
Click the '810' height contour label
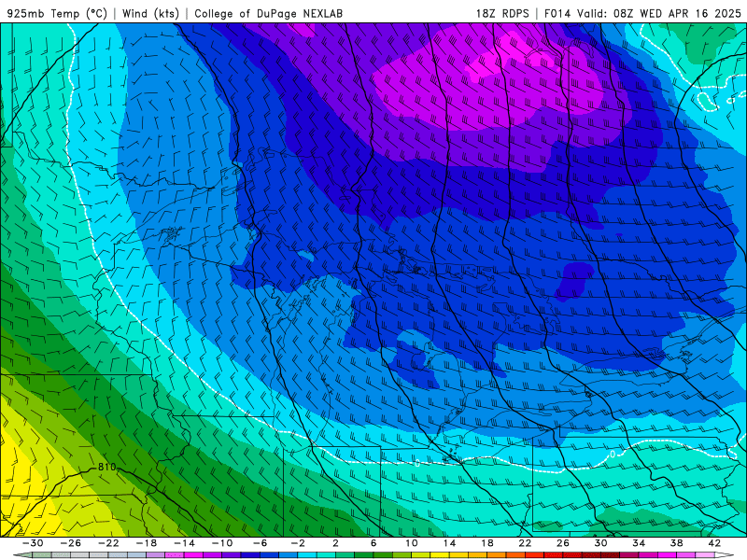[106, 468]
